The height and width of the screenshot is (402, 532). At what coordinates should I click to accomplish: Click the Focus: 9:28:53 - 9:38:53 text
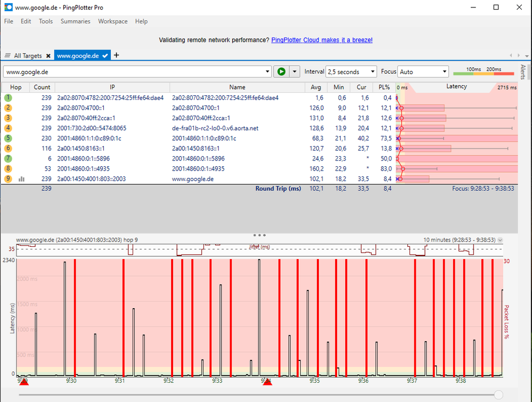click(483, 189)
